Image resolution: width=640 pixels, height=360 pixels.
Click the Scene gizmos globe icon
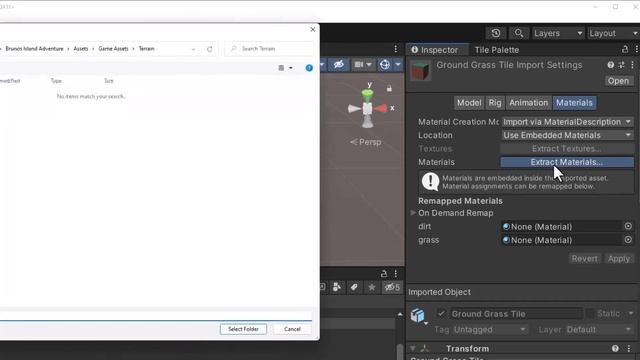coord(384,64)
